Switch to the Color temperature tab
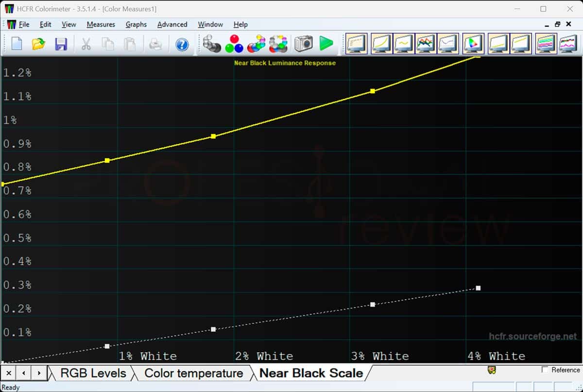The image size is (583, 392). (194, 373)
